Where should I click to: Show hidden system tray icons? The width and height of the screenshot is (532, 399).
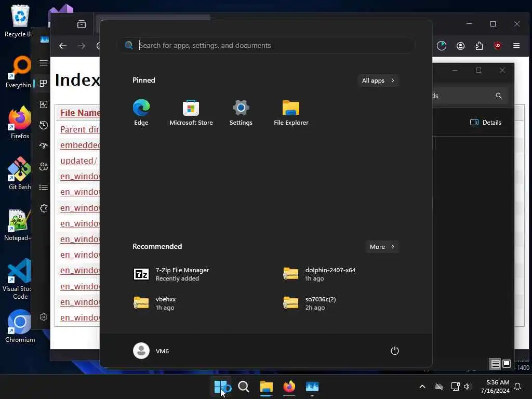tap(422, 387)
